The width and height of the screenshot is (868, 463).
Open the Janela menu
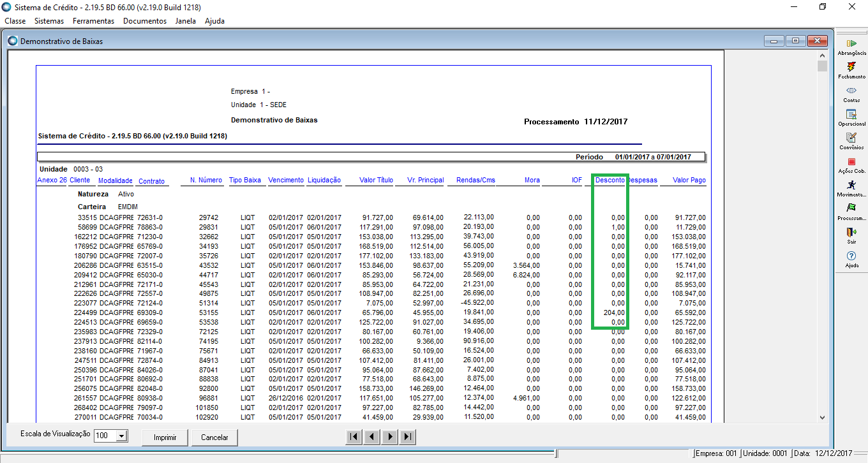pos(185,21)
